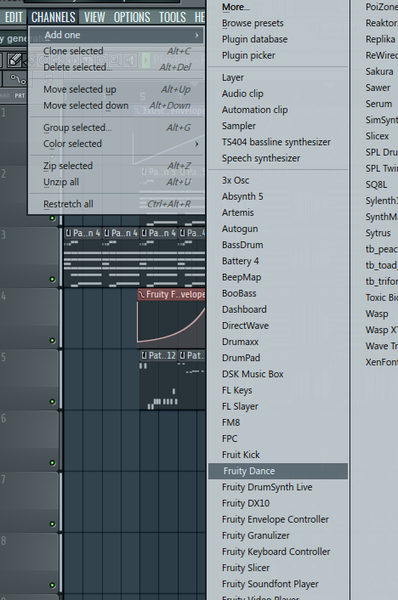The width and height of the screenshot is (398, 600).
Task: Open the OPTIONS menu
Action: point(132,17)
